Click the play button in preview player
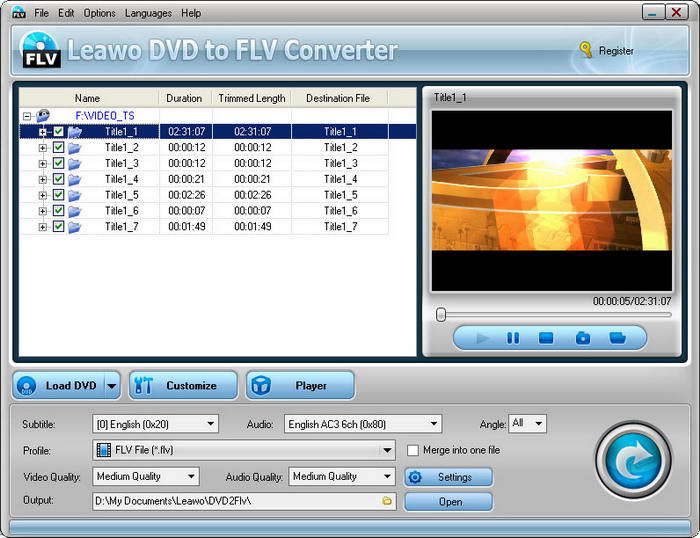The image size is (700, 538). 482,338
